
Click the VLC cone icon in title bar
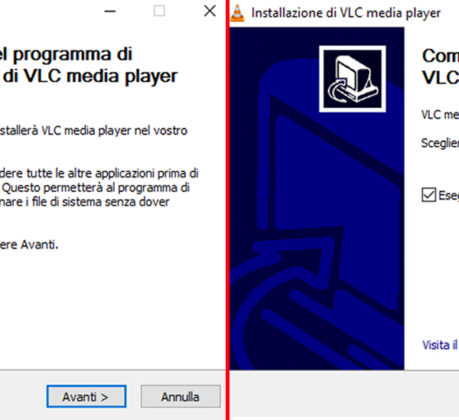pos(237,13)
